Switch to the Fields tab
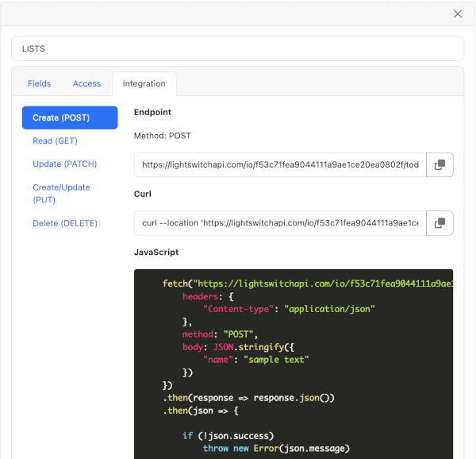476x459 pixels. pos(39,83)
